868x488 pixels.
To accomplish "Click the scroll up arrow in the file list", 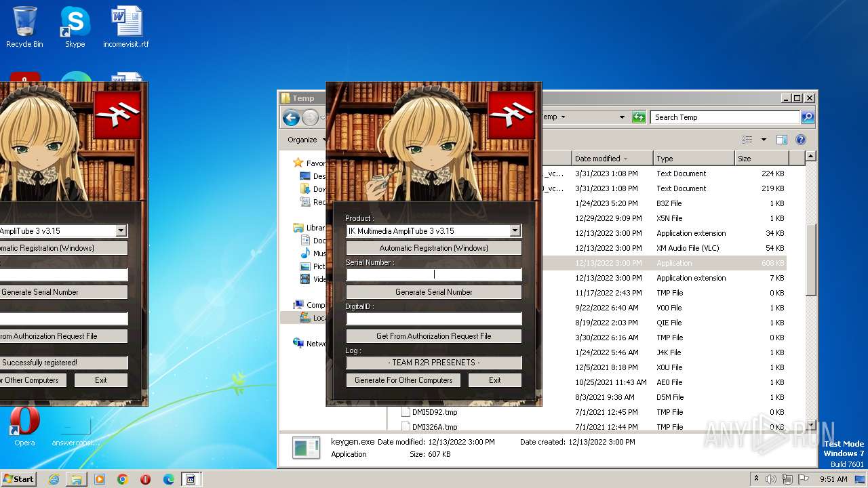I will coord(810,157).
